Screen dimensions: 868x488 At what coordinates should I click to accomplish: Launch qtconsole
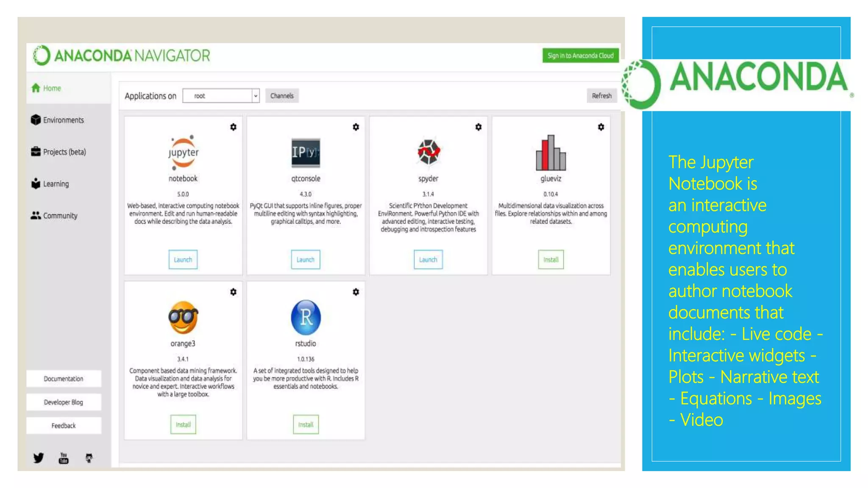click(306, 260)
